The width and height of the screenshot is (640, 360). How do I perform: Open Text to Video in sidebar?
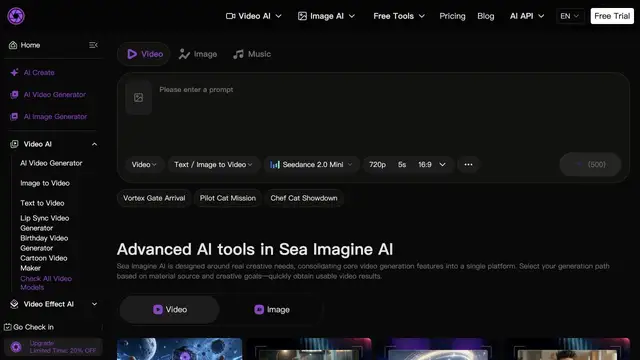point(42,203)
